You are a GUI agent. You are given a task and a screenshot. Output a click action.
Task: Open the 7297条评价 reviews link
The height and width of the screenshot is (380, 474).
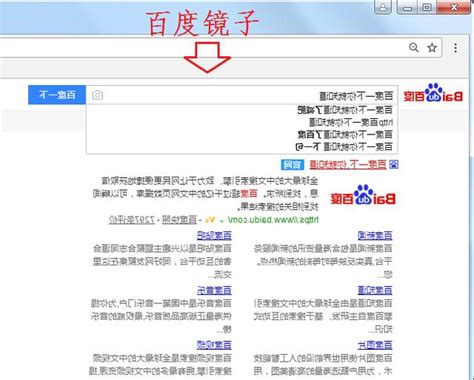pos(132,220)
